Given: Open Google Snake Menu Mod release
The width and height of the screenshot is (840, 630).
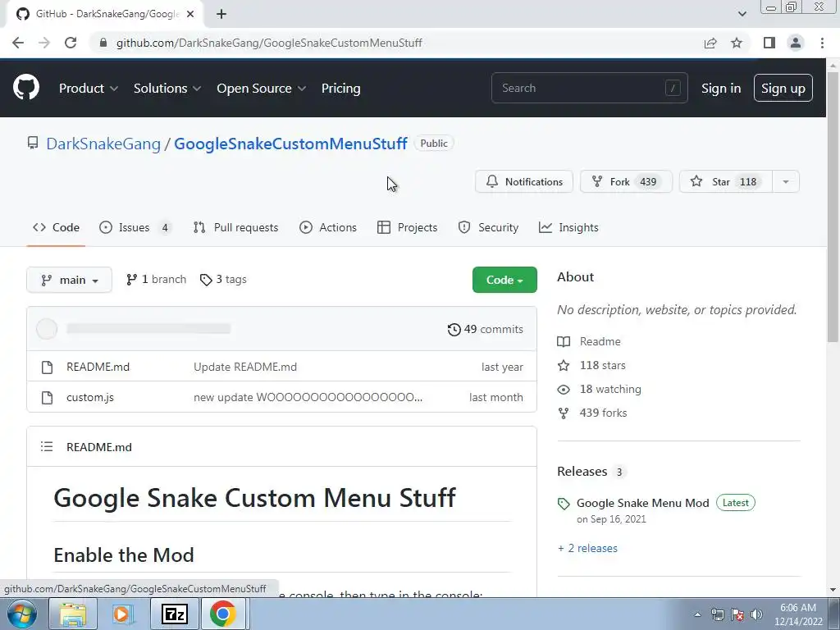Looking at the screenshot, I should pyautogui.click(x=643, y=503).
